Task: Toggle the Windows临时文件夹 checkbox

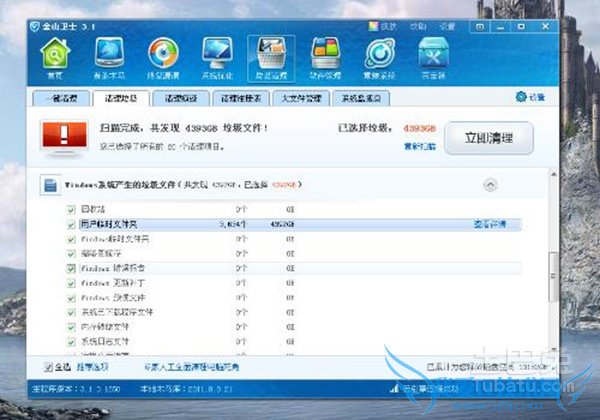Action: coord(71,239)
